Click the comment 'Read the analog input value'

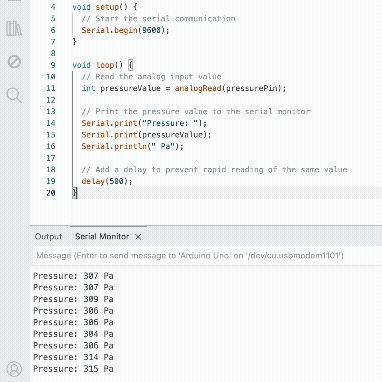click(x=151, y=77)
